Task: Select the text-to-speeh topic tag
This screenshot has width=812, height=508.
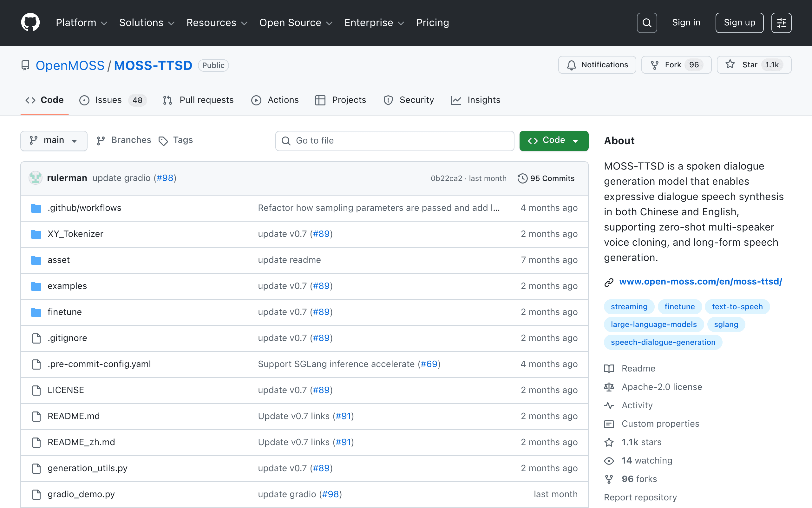Action: (737, 307)
